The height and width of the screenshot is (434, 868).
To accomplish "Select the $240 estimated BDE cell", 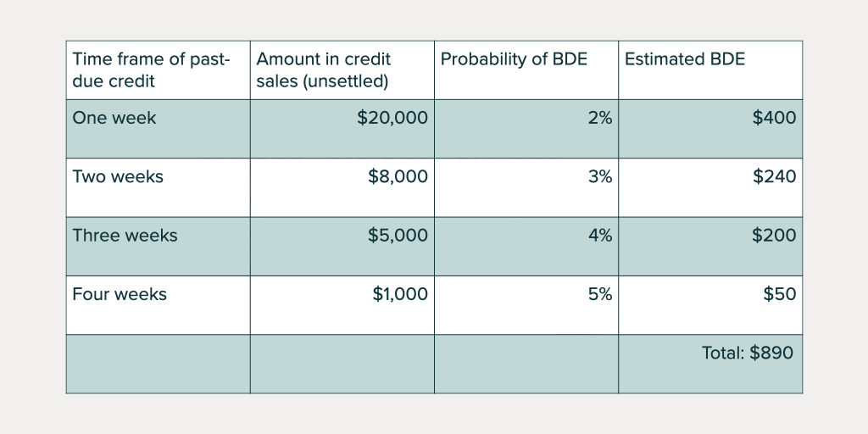I will point(774,176).
